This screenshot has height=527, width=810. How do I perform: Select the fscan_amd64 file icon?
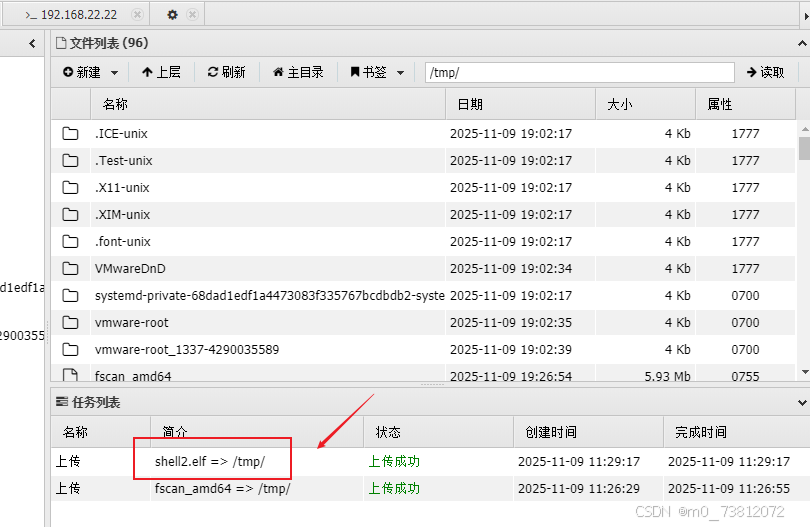coord(70,375)
